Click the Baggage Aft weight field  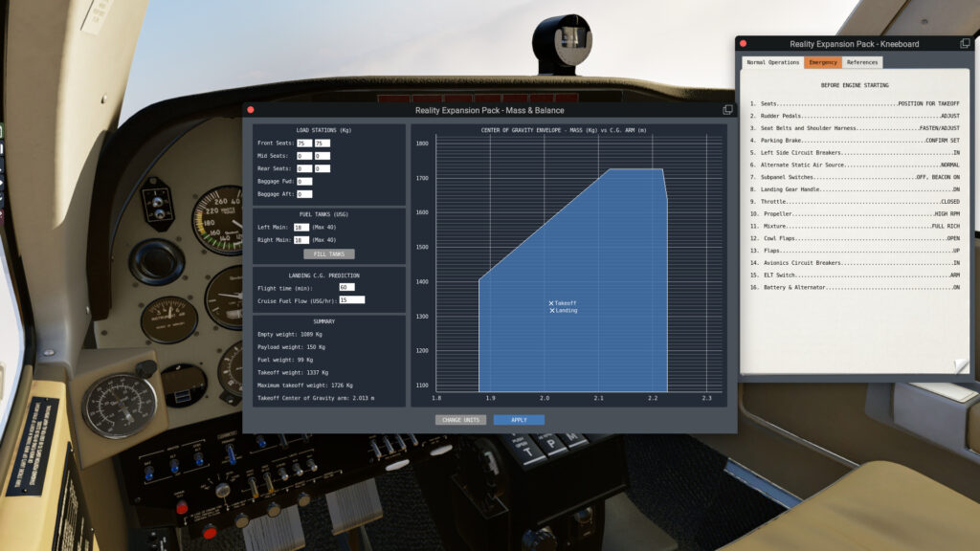click(x=304, y=194)
